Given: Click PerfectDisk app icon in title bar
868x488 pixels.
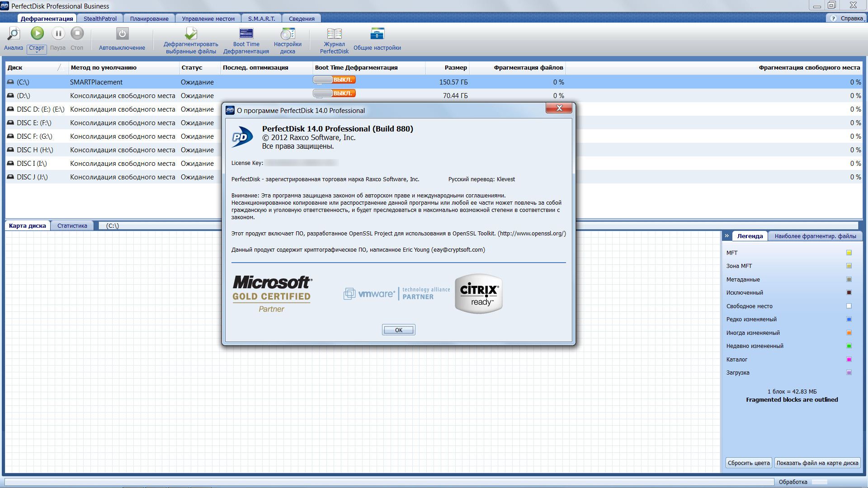Looking at the screenshot, I should click(5, 6).
